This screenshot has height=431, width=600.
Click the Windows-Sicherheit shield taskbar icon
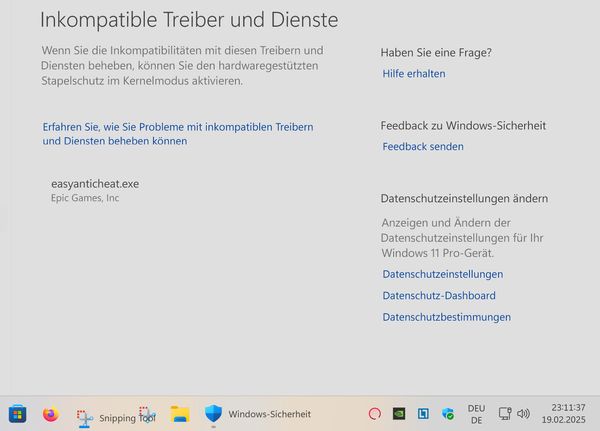coord(214,414)
